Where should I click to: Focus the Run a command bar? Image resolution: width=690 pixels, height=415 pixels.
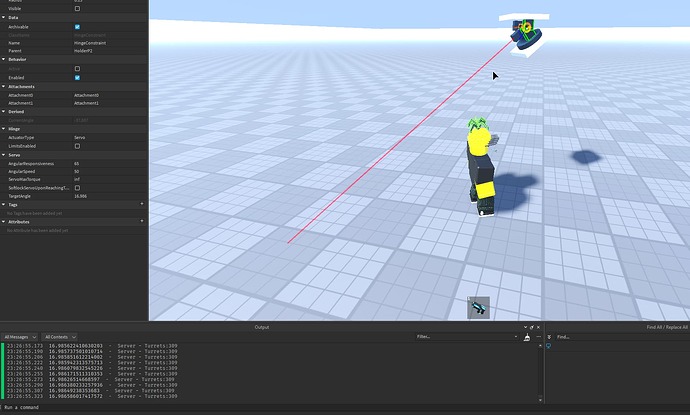coord(345,408)
